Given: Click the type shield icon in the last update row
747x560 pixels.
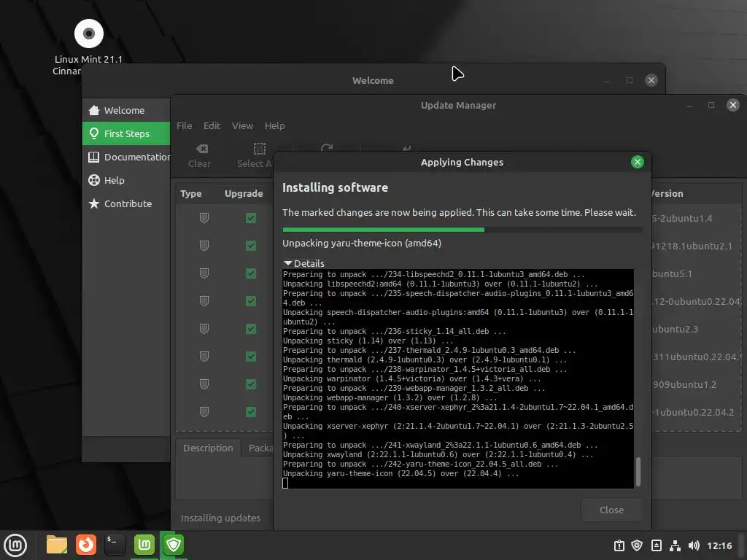Looking at the screenshot, I should tap(204, 412).
